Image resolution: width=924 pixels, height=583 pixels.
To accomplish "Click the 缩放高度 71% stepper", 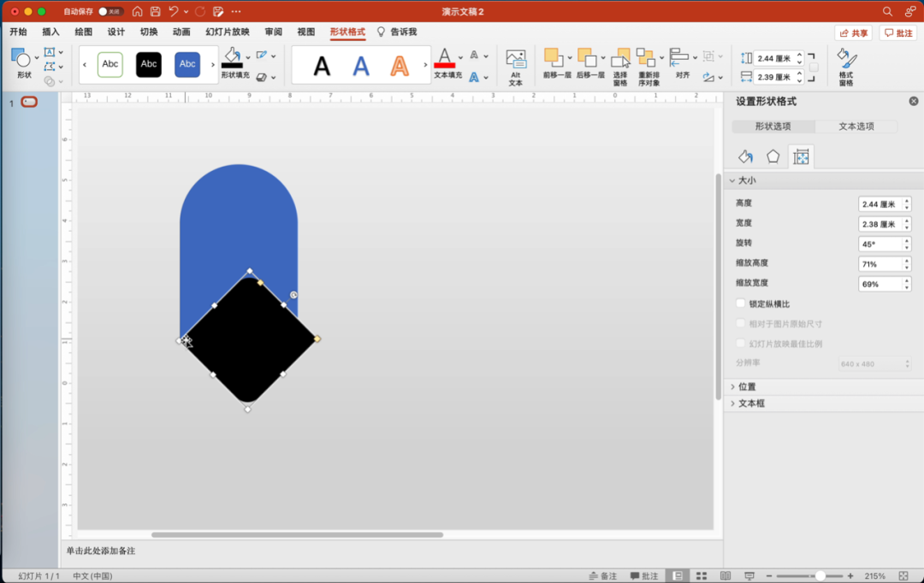I will point(907,264).
